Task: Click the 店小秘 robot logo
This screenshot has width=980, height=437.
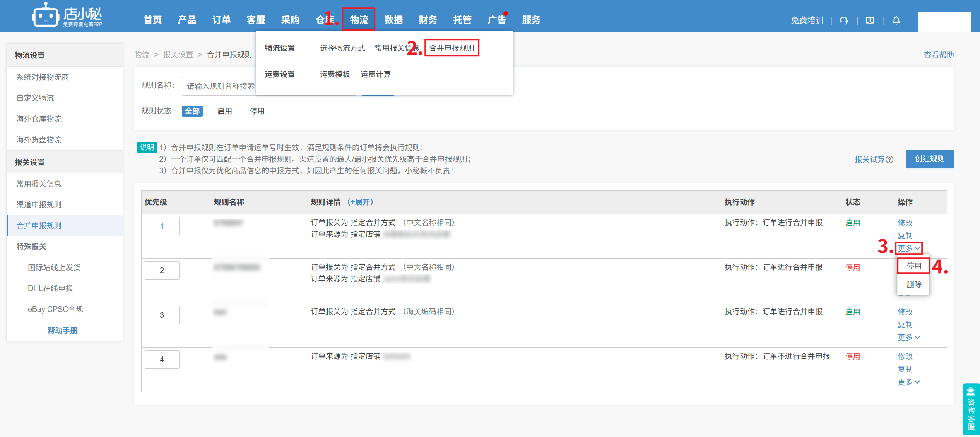Action: [46, 15]
